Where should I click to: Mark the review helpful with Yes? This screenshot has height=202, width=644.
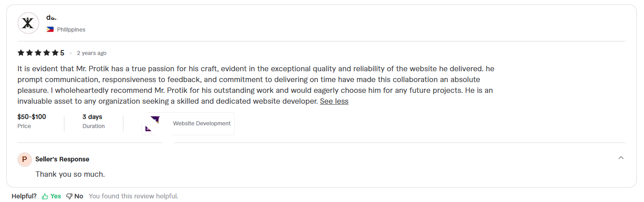[x=51, y=196]
